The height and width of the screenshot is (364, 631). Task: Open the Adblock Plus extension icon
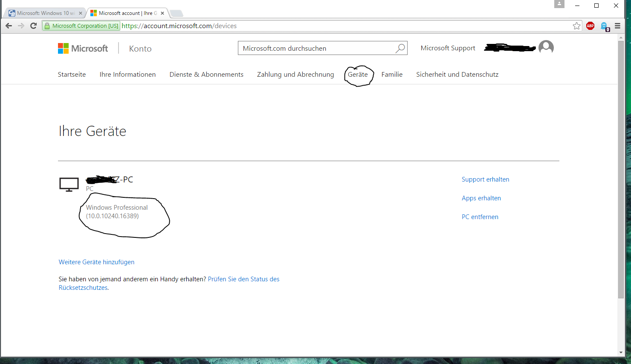(590, 26)
